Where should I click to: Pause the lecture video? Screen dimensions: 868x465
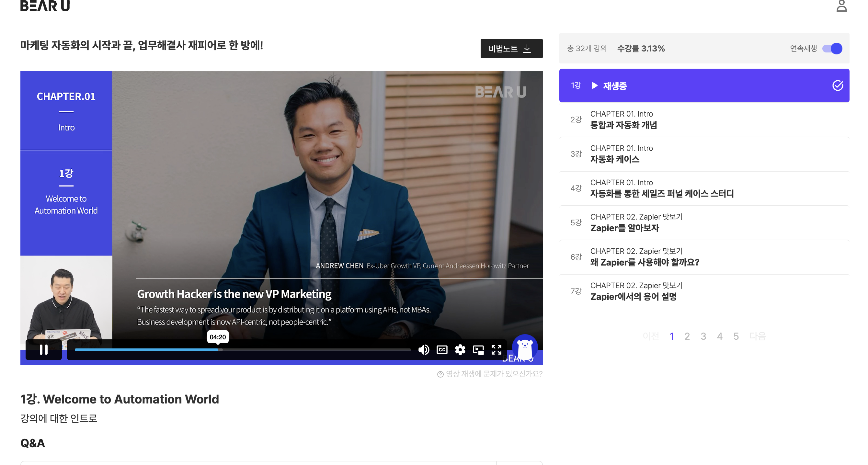43,349
